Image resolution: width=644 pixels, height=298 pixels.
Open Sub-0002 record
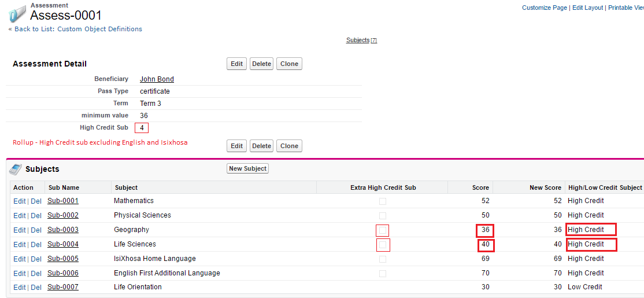point(63,215)
